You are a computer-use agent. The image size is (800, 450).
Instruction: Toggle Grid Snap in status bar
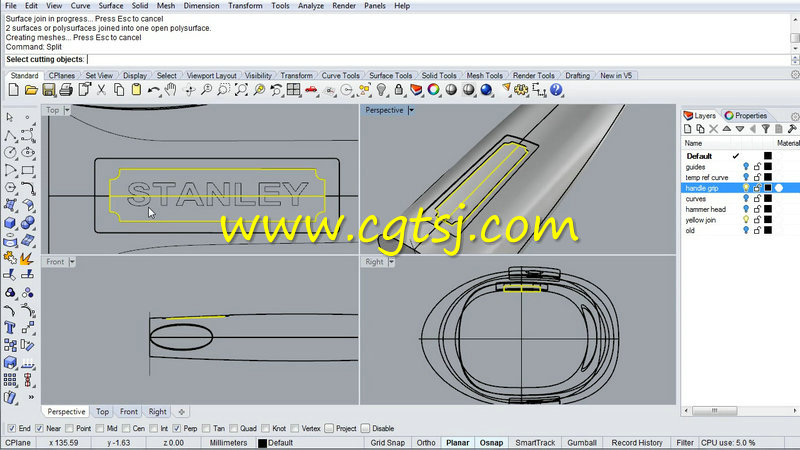click(x=388, y=443)
